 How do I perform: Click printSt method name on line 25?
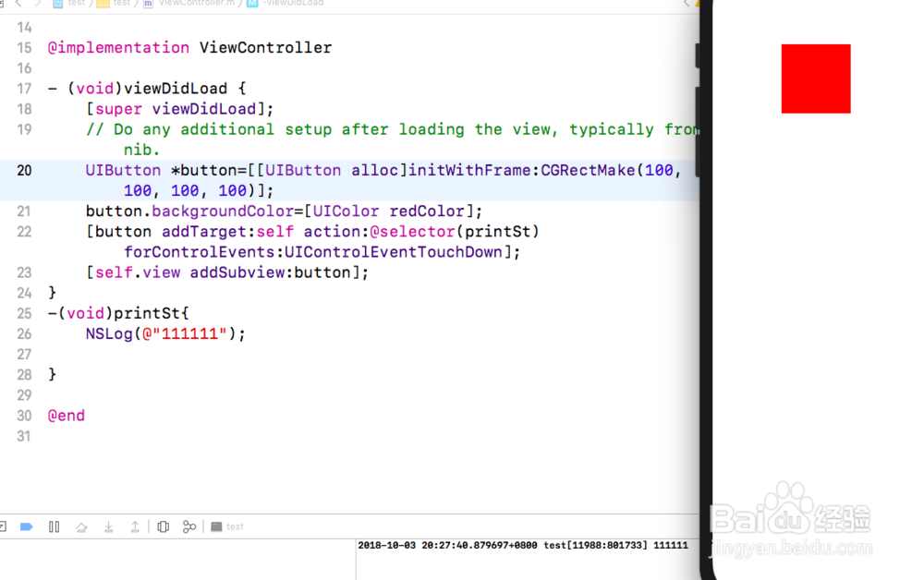(147, 313)
